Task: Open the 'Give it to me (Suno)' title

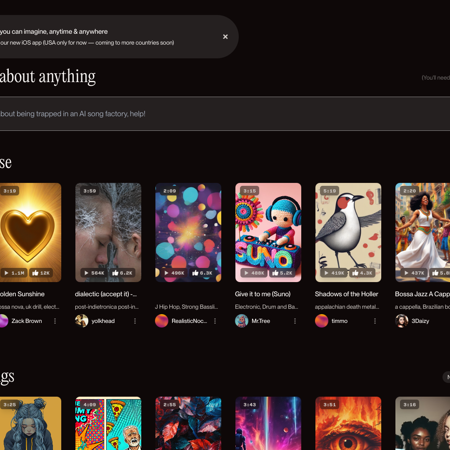Action: click(x=263, y=294)
